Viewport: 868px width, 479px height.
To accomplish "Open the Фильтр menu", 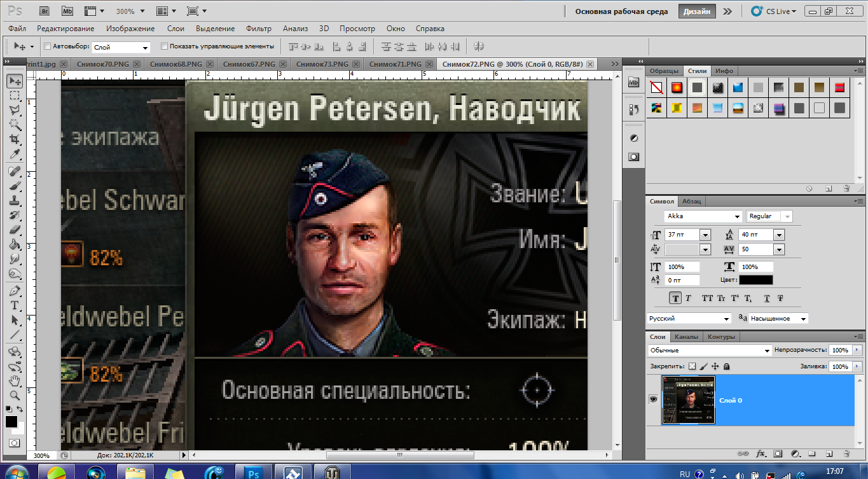I will (258, 29).
